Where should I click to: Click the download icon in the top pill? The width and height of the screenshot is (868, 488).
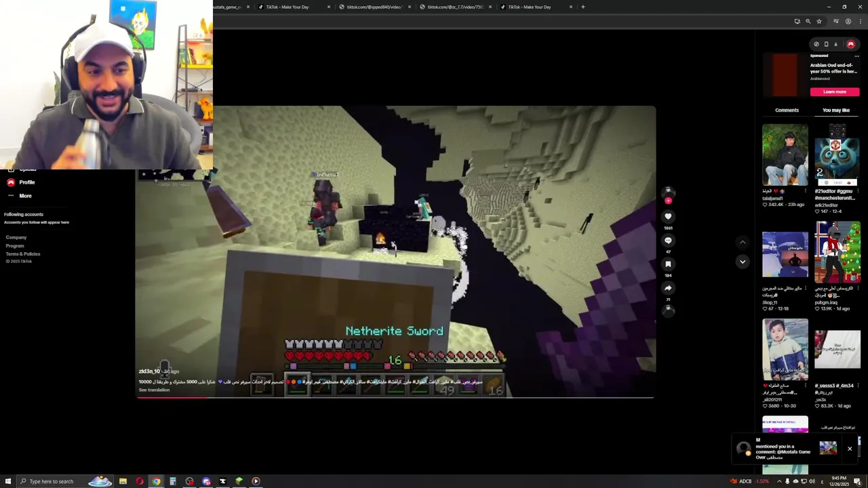coord(835,44)
